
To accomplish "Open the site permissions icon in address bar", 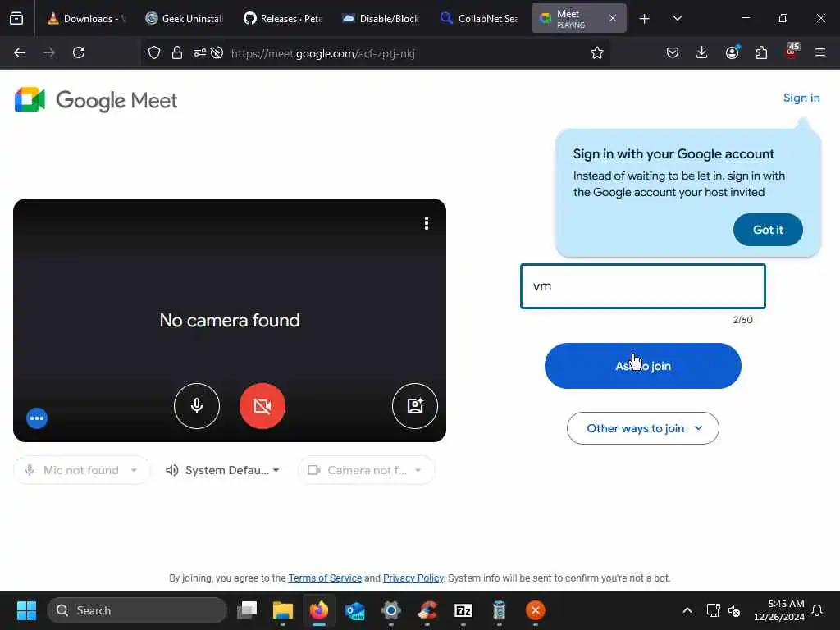I will 200,53.
